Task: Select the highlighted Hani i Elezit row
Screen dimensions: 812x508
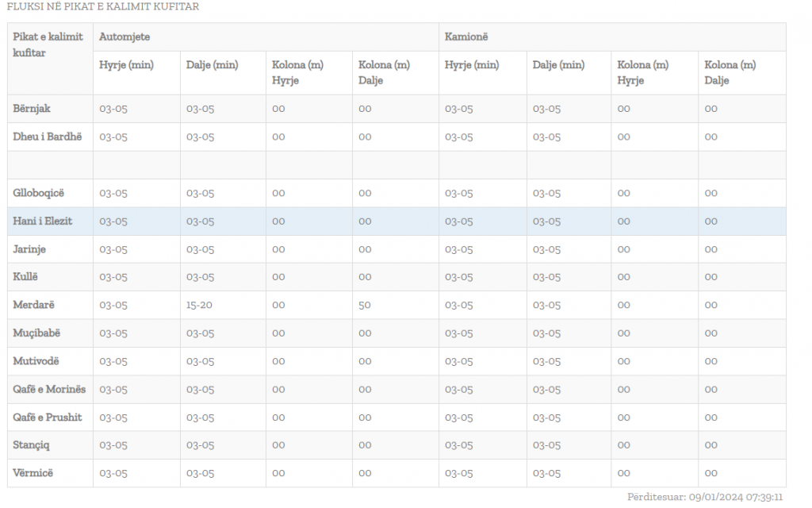Action: coord(43,221)
